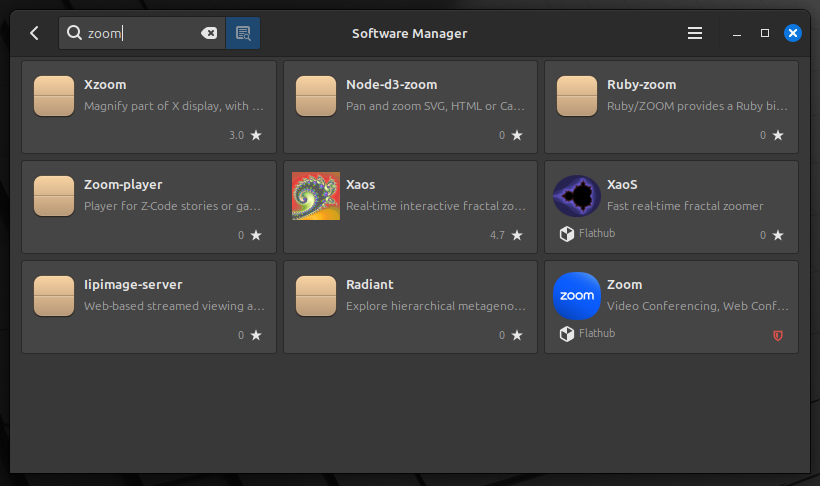Image resolution: width=820 pixels, height=486 pixels.
Task: Click 'Web-based streamed viewing' description
Action: click(174, 306)
